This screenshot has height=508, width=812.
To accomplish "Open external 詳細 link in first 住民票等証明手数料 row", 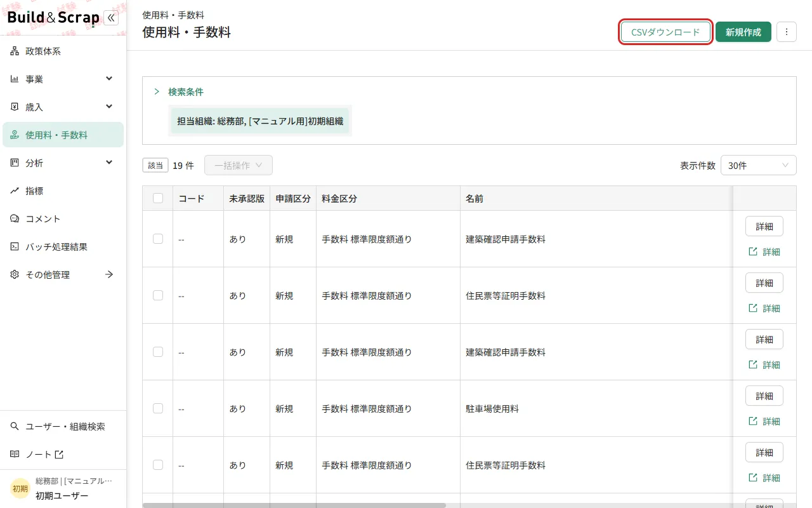I will pos(764,309).
